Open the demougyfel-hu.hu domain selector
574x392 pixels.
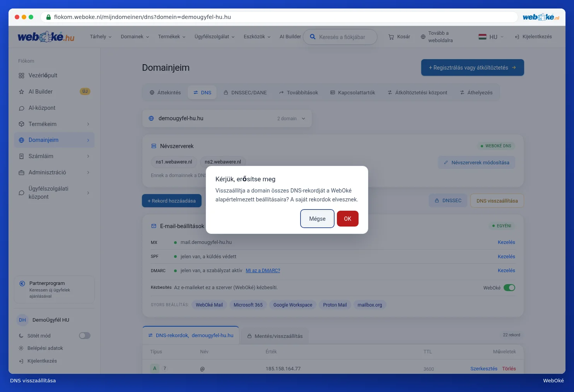click(x=227, y=118)
